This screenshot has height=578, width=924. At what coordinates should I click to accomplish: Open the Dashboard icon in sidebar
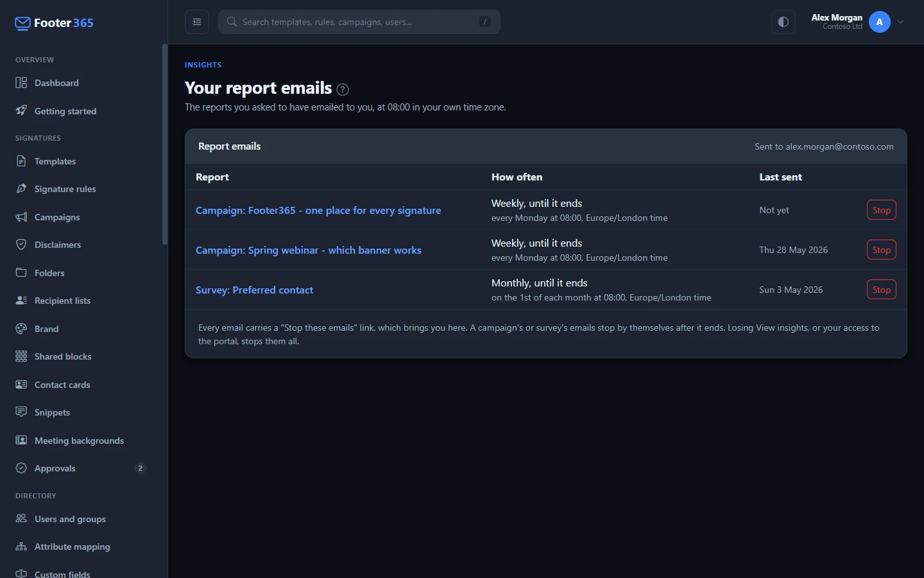click(x=21, y=83)
